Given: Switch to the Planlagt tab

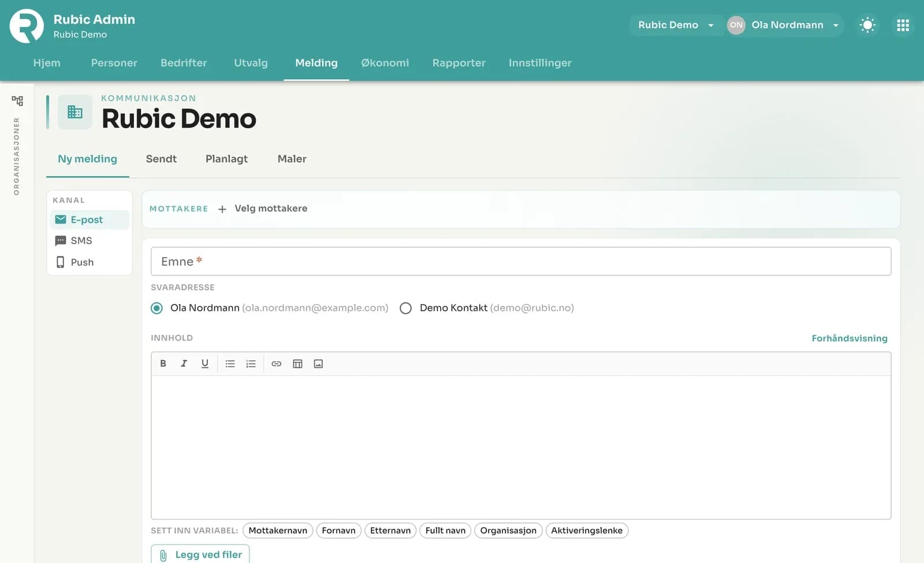Looking at the screenshot, I should [226, 159].
